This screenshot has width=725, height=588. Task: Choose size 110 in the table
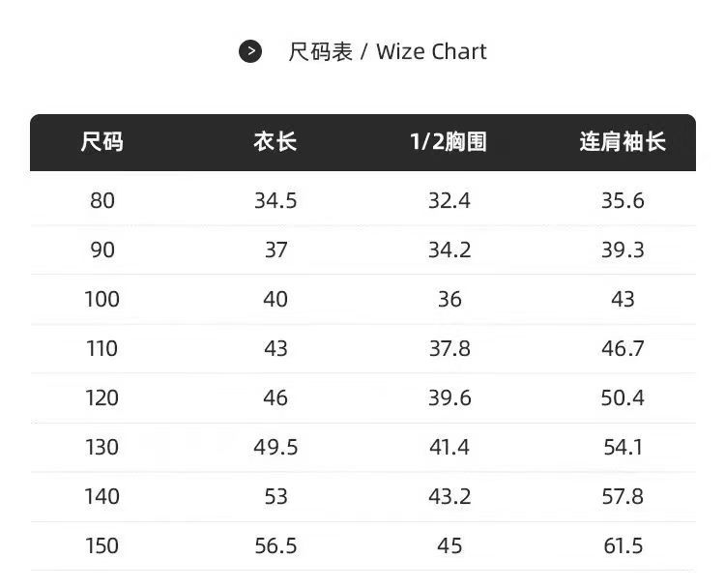pos(101,349)
